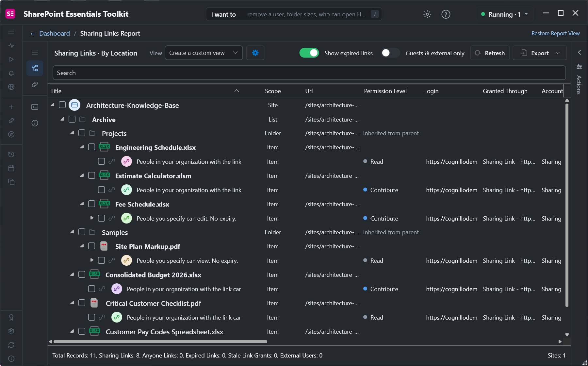
Task: Click the play/run icon in sidebar
Action: pos(11,59)
